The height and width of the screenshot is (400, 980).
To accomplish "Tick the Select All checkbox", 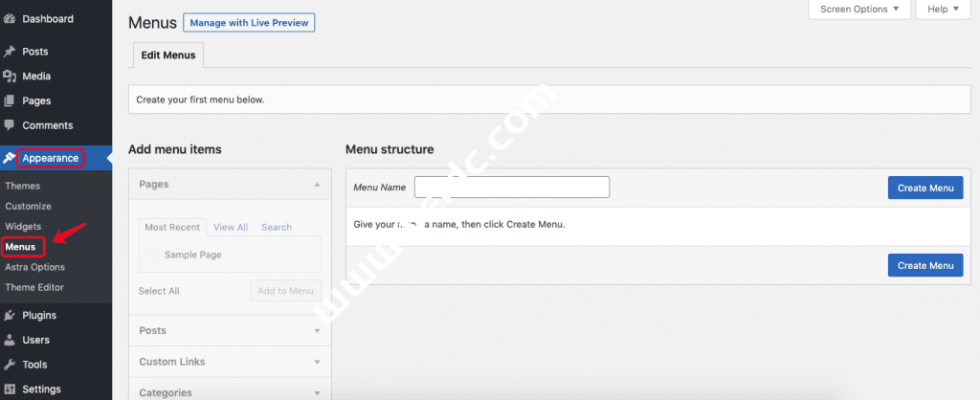I will [159, 291].
